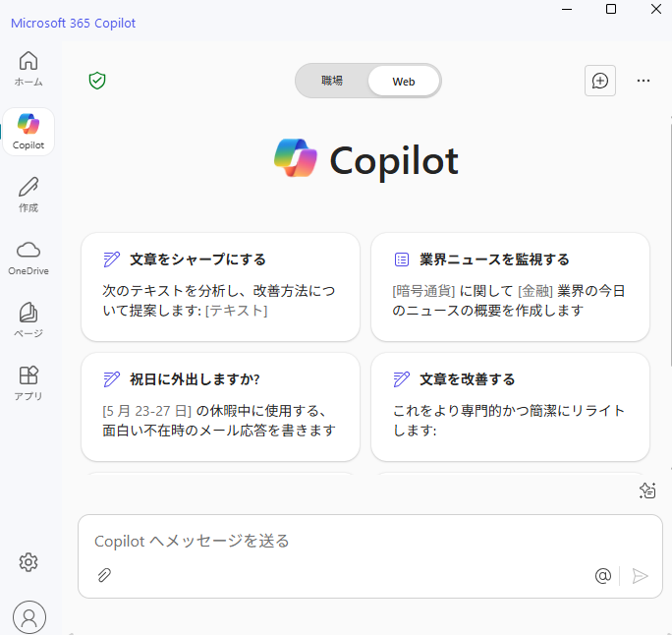Click the [暗号通貨] placeholder text
The height and width of the screenshot is (635, 672).
point(423,291)
